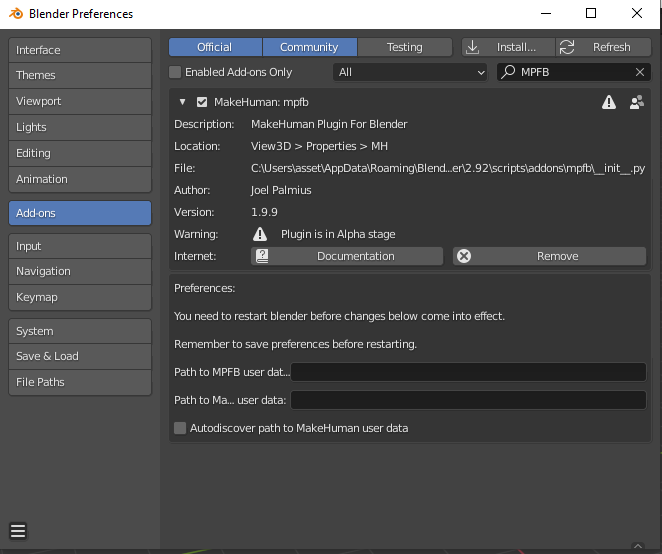This screenshot has width=662, height=554.
Task: Toggle Enabled Add-ons Only checkbox
Action: (176, 72)
